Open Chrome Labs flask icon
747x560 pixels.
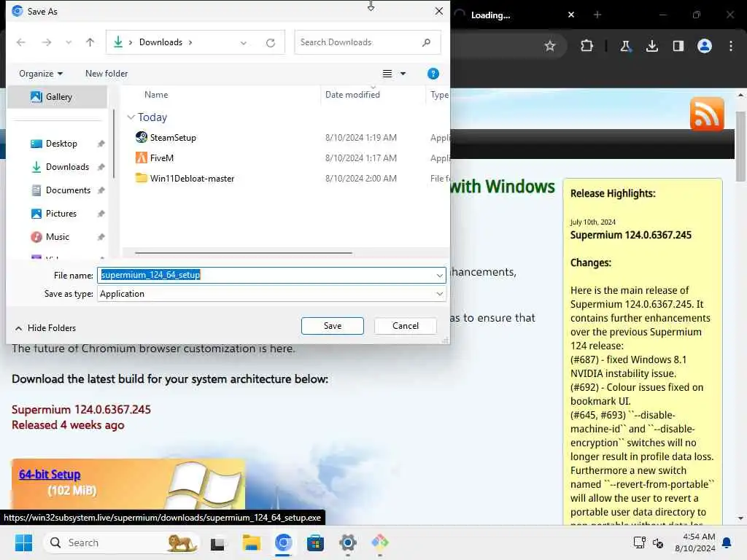625,46
